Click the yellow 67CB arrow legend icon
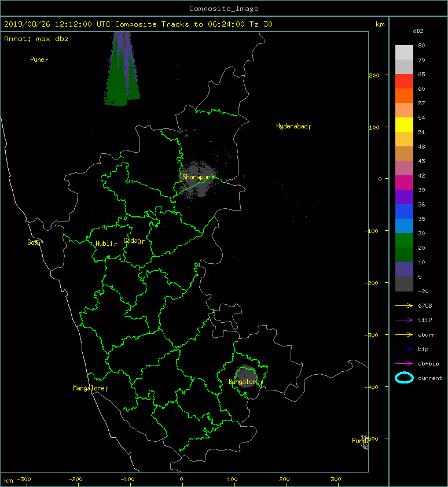448x487 pixels. pyautogui.click(x=404, y=306)
